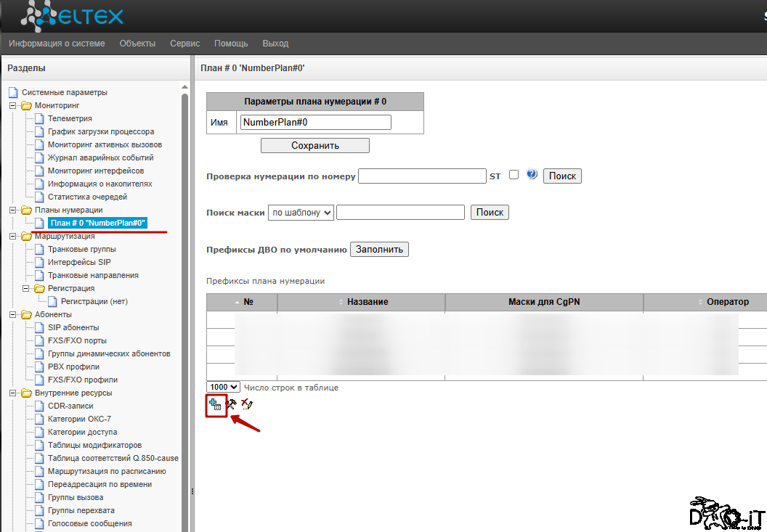This screenshot has width=767, height=532.
Task: Click the add prefix icon below the table
Action: 215,404
